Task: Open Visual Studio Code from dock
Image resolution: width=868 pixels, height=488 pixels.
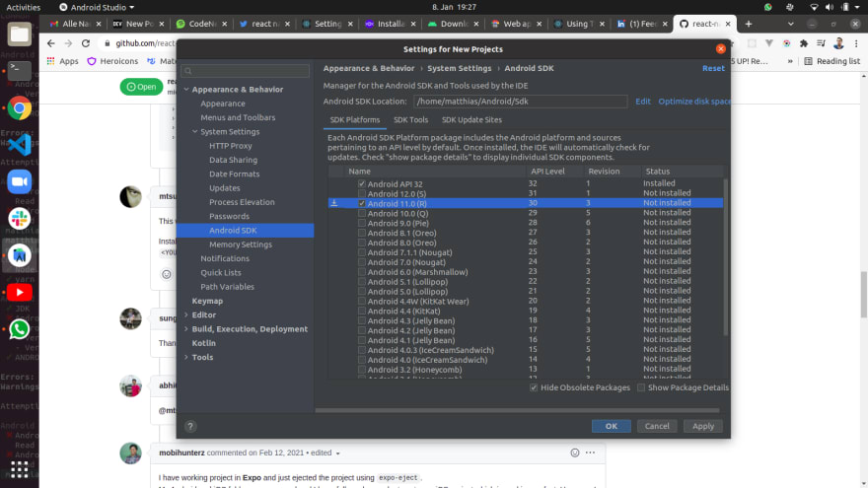Action: (20, 145)
